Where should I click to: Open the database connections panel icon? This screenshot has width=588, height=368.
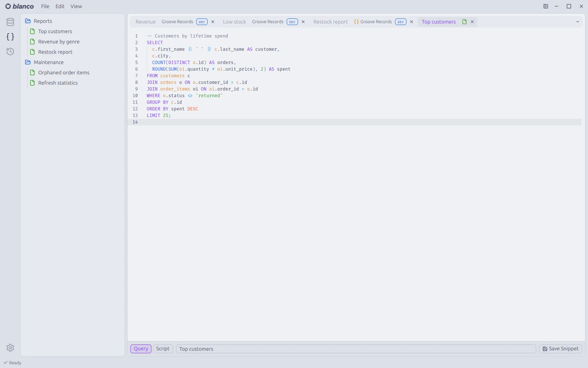pyautogui.click(x=10, y=22)
